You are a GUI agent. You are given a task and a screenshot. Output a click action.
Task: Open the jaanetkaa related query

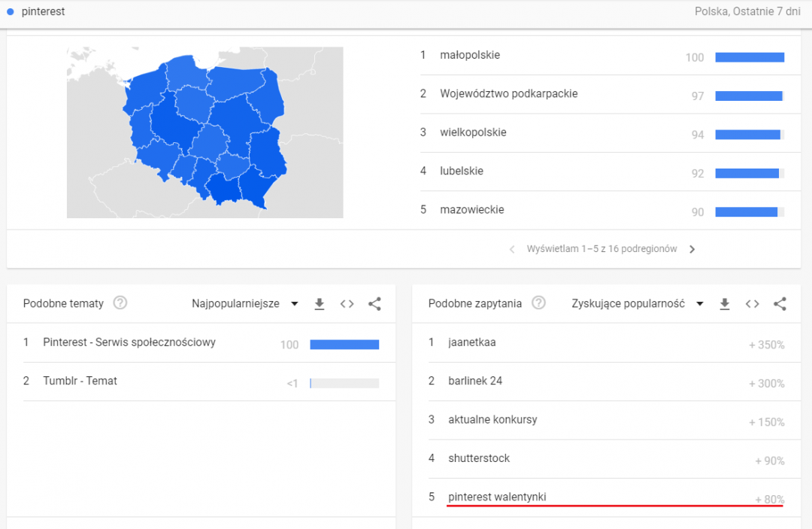[471, 342]
